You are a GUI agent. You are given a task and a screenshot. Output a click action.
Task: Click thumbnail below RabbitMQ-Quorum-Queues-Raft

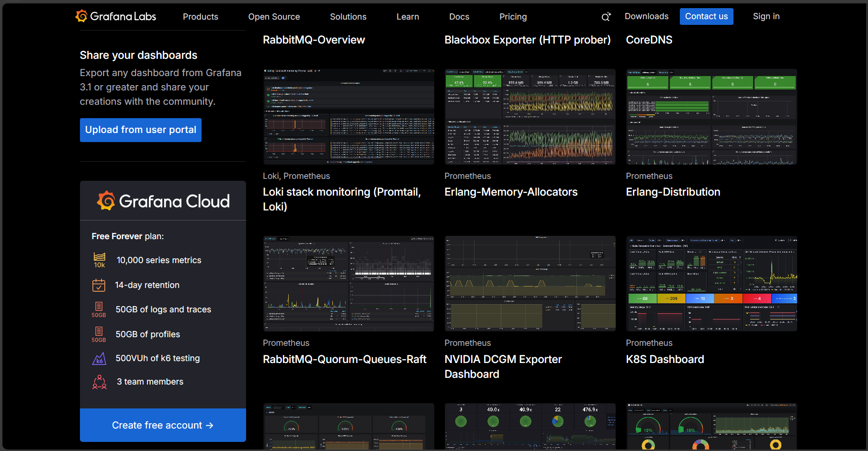pos(349,427)
